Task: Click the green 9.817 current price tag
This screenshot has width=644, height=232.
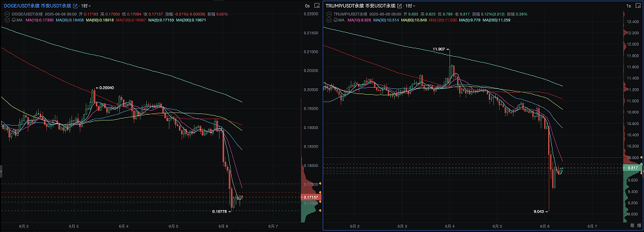Action: click(632, 168)
